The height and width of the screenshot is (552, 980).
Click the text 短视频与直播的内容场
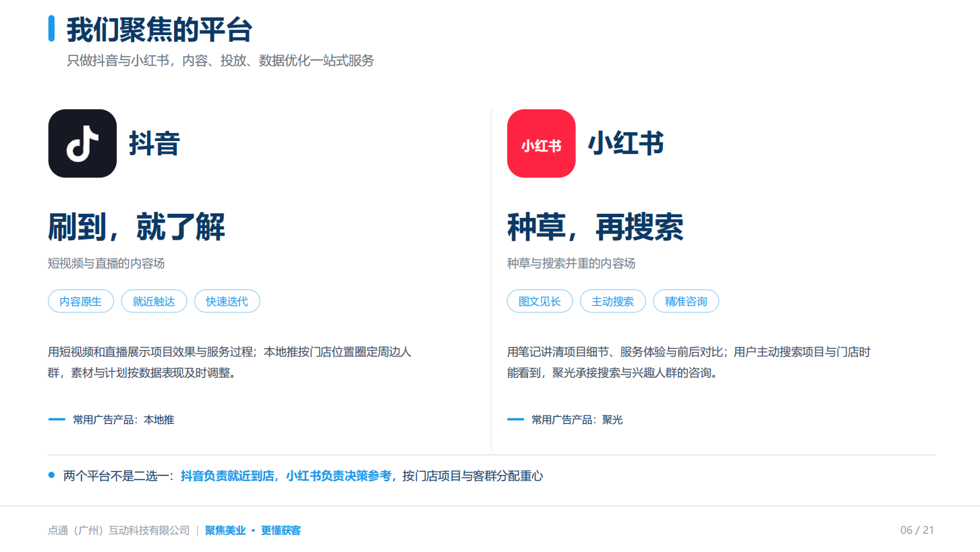click(x=106, y=263)
